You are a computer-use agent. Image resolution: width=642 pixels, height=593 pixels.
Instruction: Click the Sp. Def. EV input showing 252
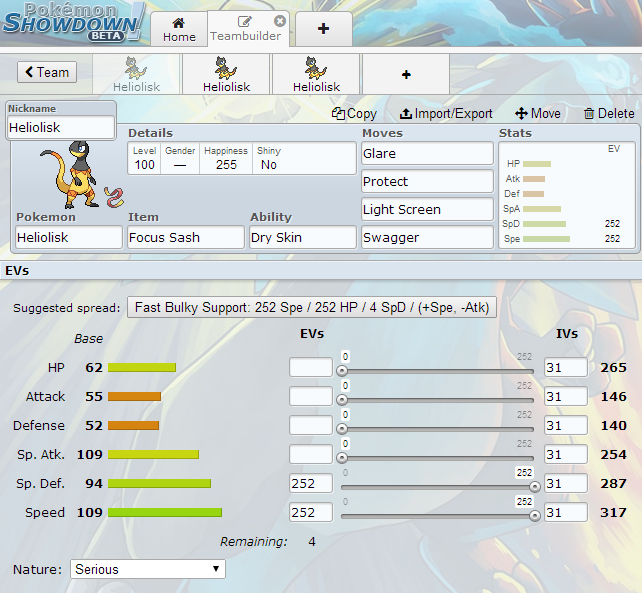[311, 484]
